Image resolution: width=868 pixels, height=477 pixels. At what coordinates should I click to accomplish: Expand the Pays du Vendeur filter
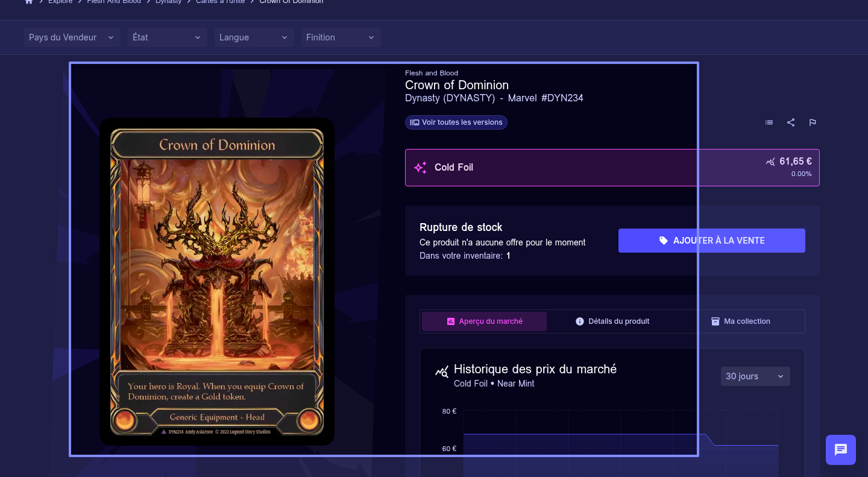coord(72,37)
